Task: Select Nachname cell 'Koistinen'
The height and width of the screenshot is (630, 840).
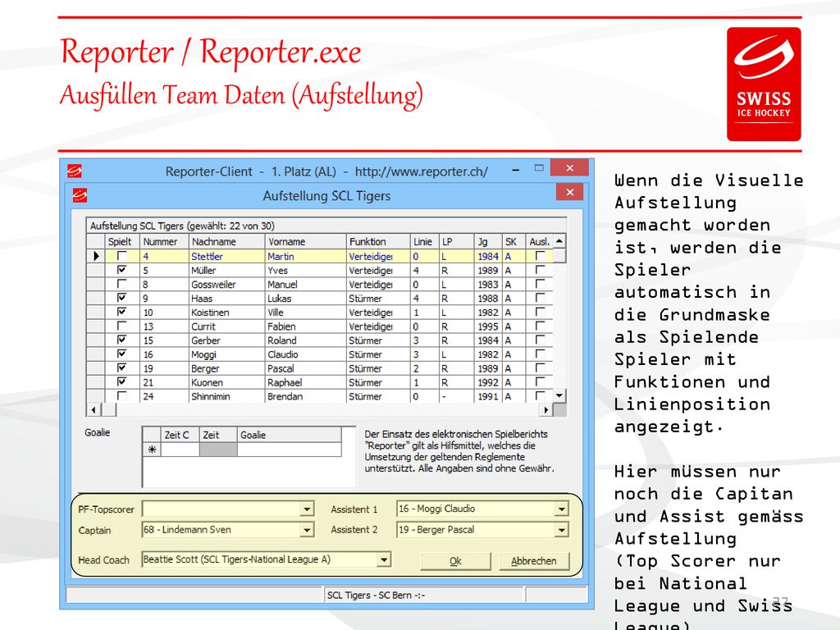Action: 226,313
